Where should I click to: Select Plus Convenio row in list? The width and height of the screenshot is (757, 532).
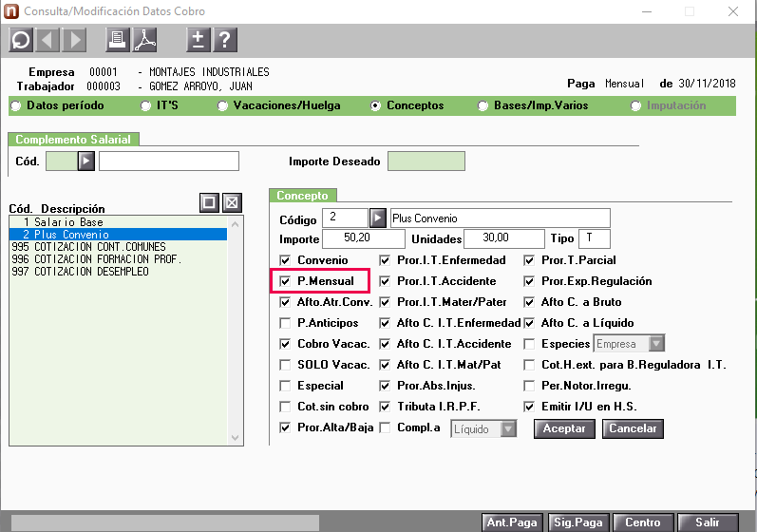(119, 234)
